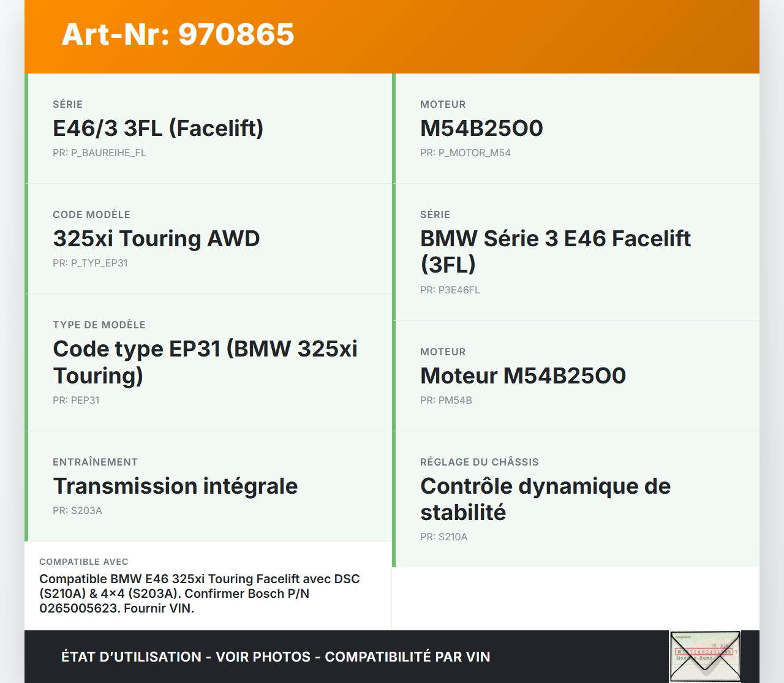Select the PR: S210A code
Screen dimensions: 784x683
coord(443,537)
